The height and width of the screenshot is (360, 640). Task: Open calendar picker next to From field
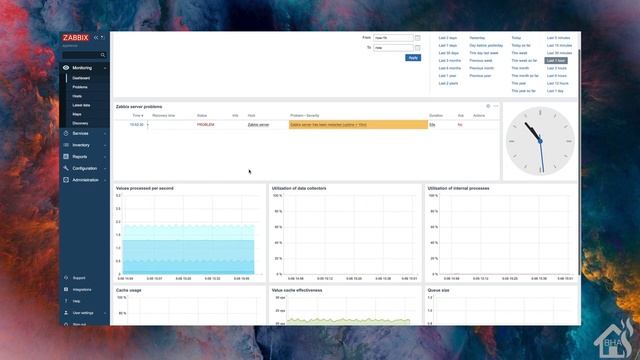tap(418, 38)
